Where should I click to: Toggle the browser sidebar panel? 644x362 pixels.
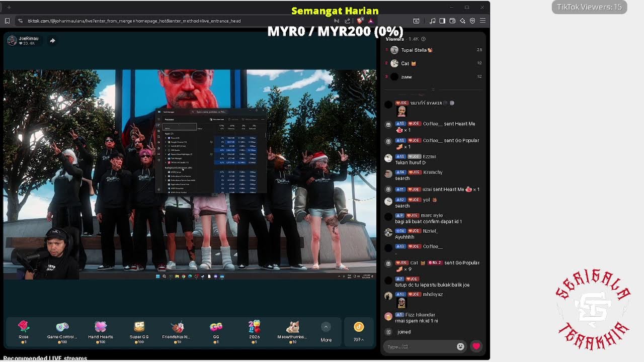point(442,21)
